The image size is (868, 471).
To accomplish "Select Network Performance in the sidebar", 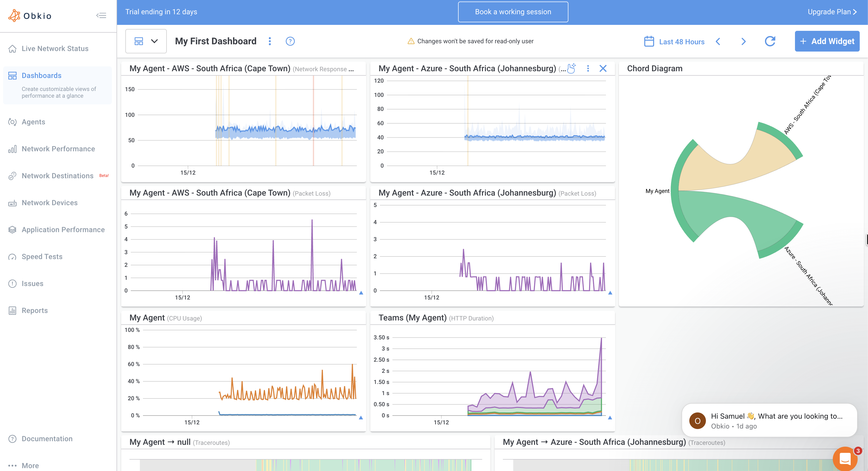I will (58, 149).
